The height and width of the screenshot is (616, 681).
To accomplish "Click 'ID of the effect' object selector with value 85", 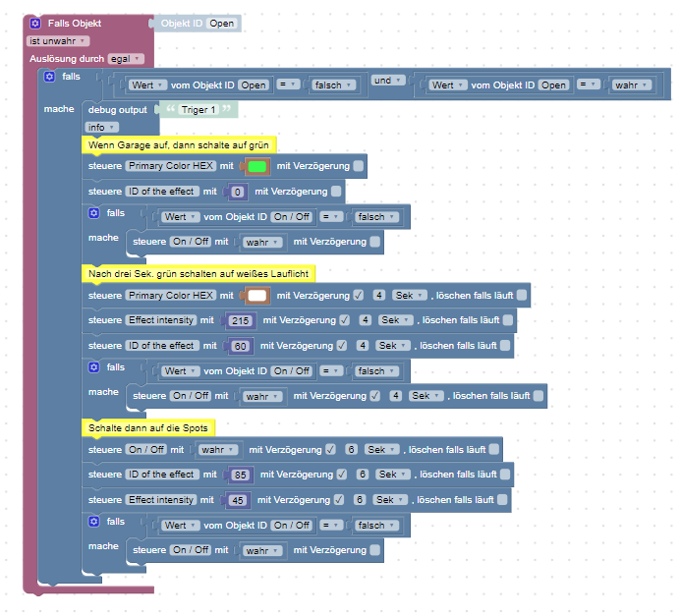I will [162, 475].
